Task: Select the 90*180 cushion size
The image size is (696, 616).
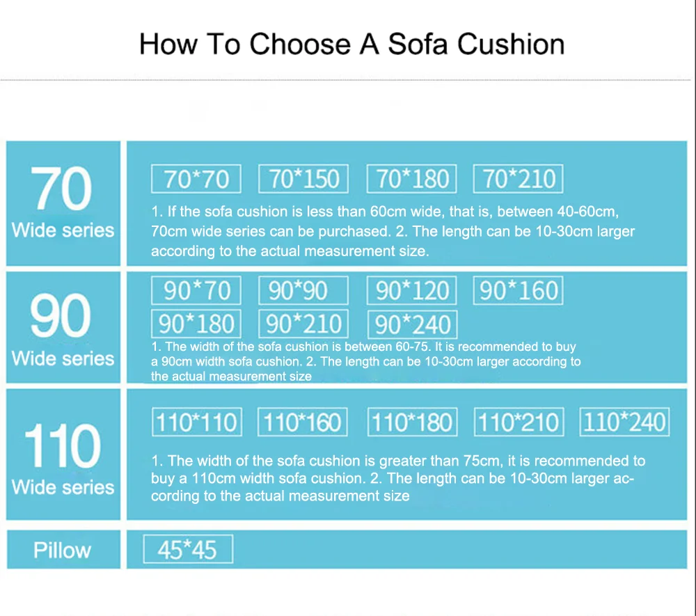Action: [x=196, y=324]
